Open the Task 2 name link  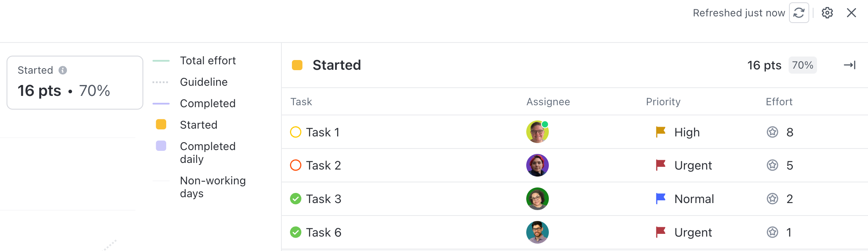(323, 165)
